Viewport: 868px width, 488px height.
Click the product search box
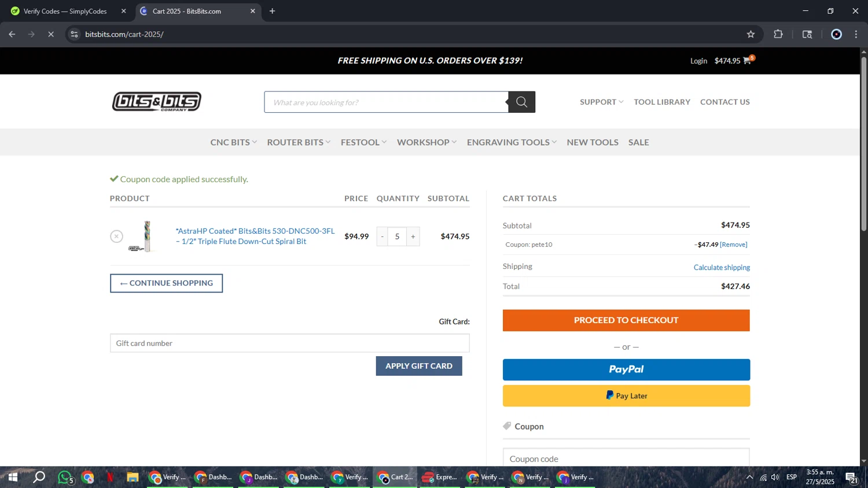[387, 102]
